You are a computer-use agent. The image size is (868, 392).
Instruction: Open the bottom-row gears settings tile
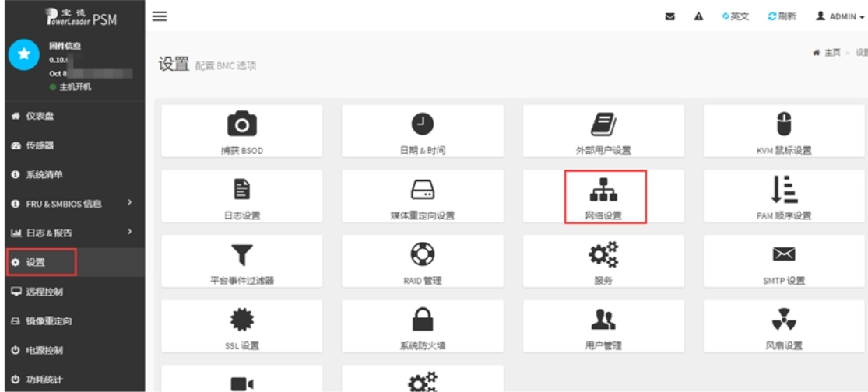point(423,379)
